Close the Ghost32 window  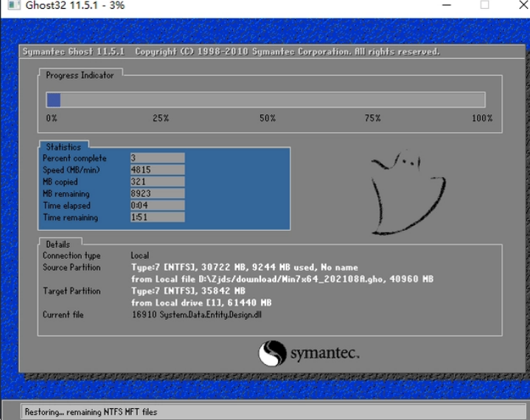(520, 5)
